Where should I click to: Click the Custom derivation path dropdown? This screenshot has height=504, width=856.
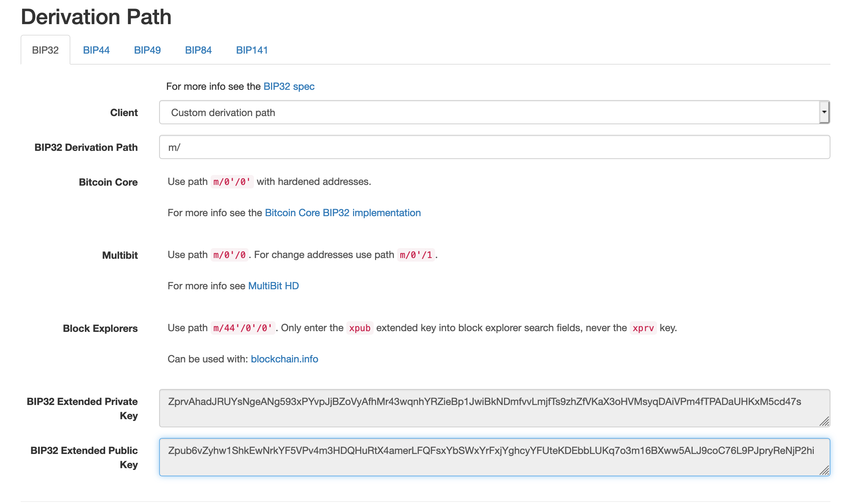(496, 112)
